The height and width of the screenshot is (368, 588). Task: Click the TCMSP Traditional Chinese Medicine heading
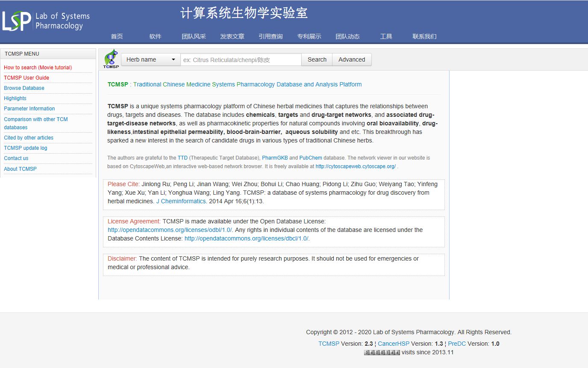[235, 84]
